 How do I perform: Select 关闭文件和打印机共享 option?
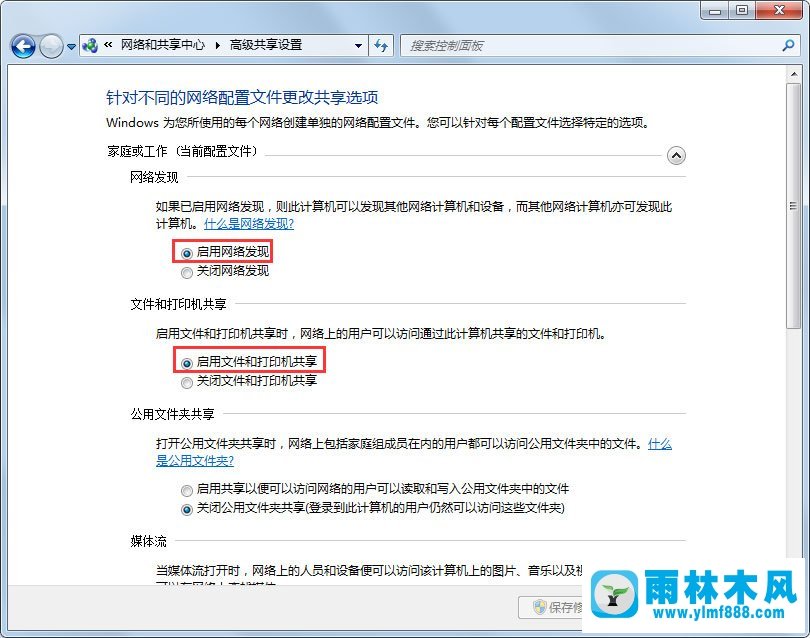(x=186, y=383)
